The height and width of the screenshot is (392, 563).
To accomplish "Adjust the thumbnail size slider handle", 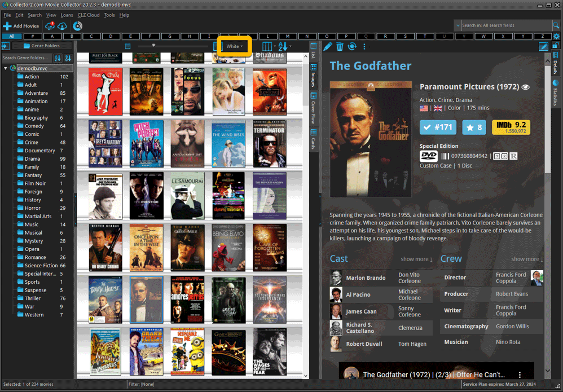I will pos(153,46).
